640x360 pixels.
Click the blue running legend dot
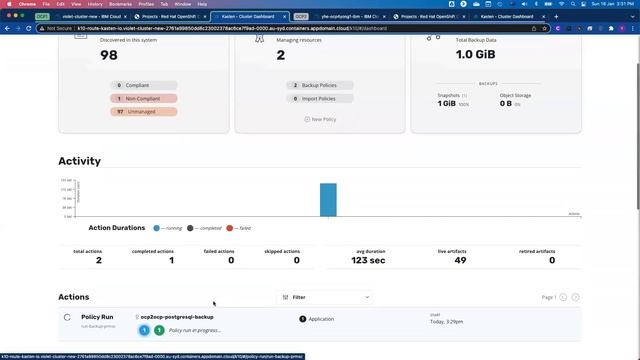156,228
